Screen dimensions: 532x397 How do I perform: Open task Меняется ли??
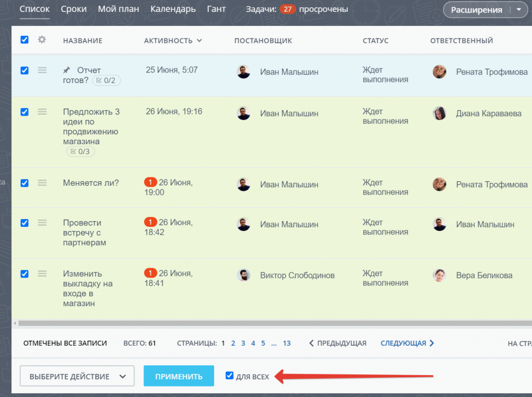point(91,183)
